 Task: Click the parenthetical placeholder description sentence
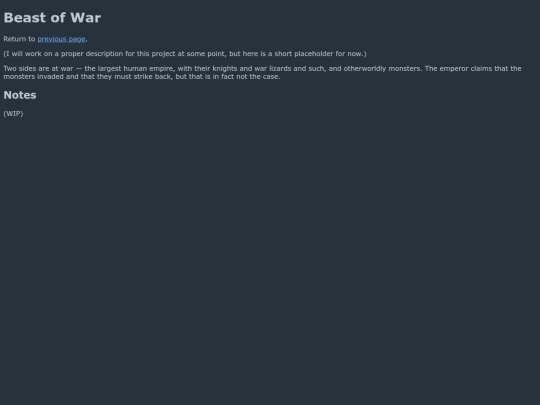tap(185, 54)
